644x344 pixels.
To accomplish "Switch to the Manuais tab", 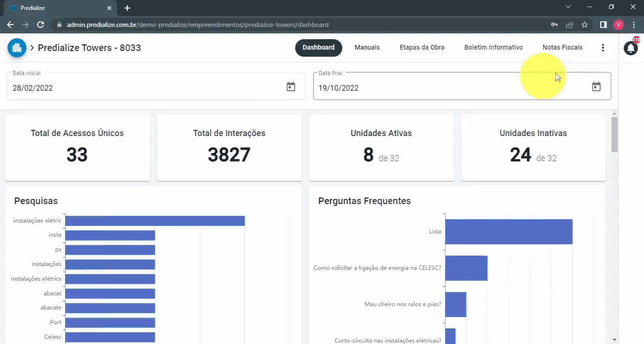I will coord(367,48).
